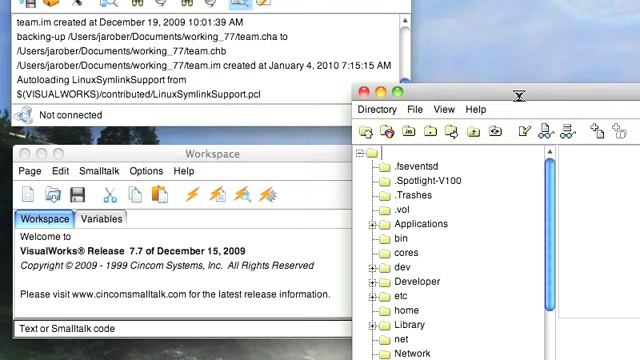
Task: Click the folder labeled 'in' toolbar icon
Action: pyautogui.click(x=409, y=131)
